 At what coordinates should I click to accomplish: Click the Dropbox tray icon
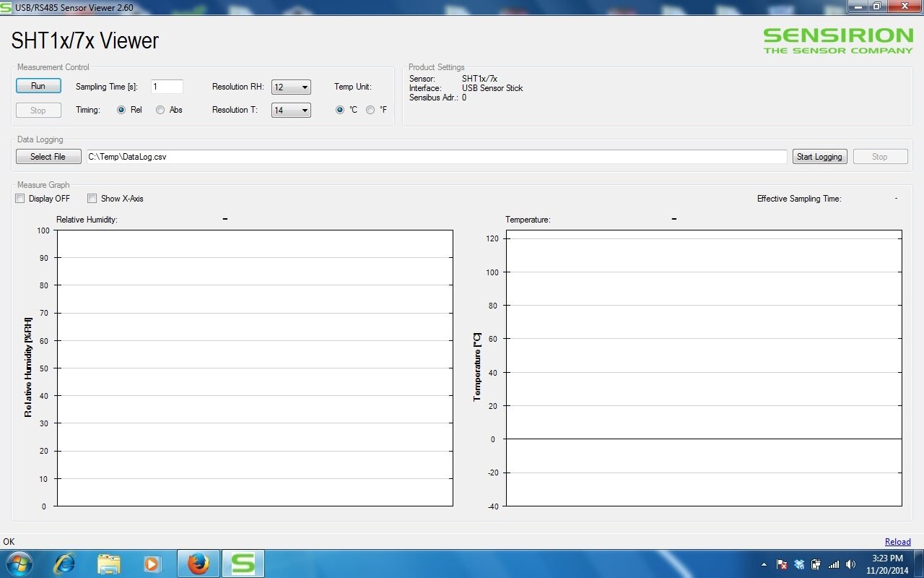(x=799, y=564)
